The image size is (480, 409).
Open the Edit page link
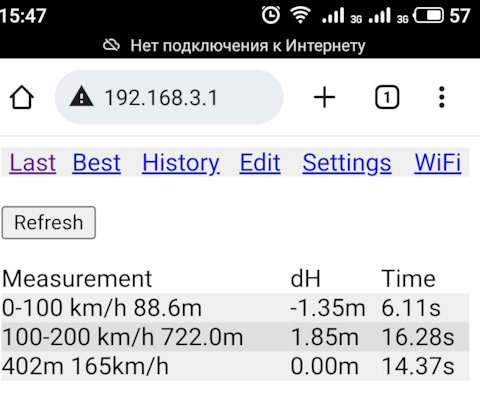pyautogui.click(x=260, y=163)
